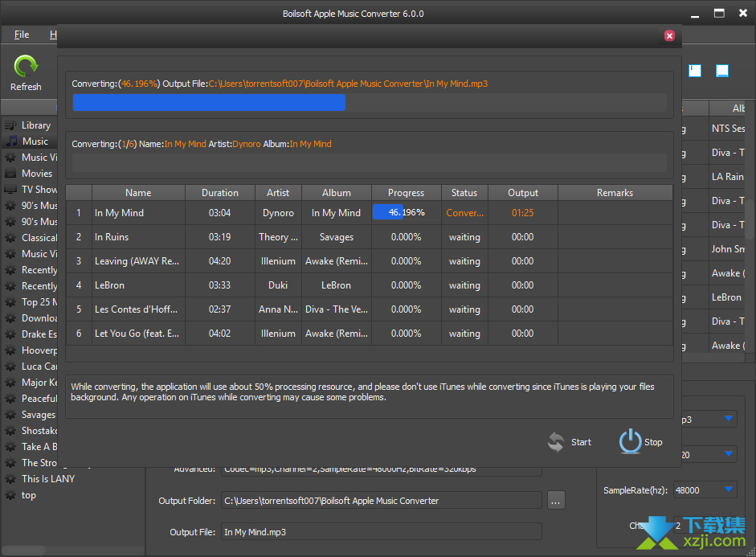
Task: Click the sidebar horizontal scrollbar thumb
Action: tap(24, 551)
